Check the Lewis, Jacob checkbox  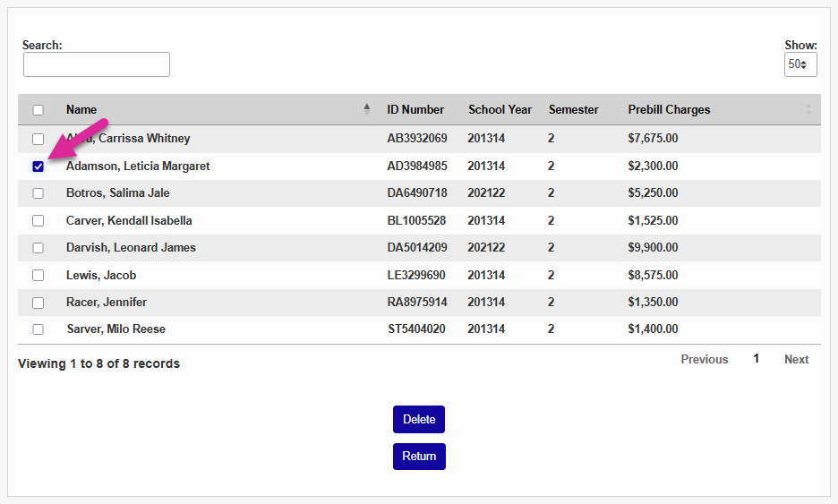click(38, 276)
